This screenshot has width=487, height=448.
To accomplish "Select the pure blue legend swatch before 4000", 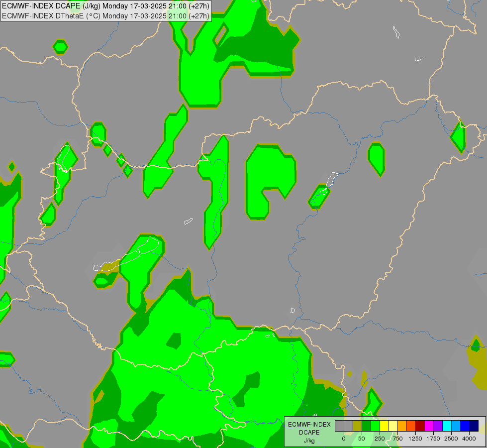I will (465, 426).
